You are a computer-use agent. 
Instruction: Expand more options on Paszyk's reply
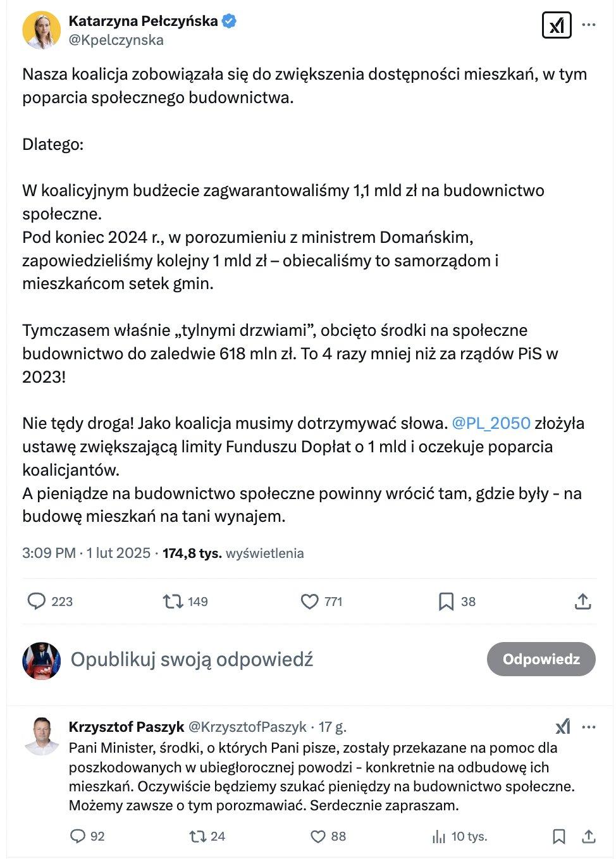[x=589, y=727]
